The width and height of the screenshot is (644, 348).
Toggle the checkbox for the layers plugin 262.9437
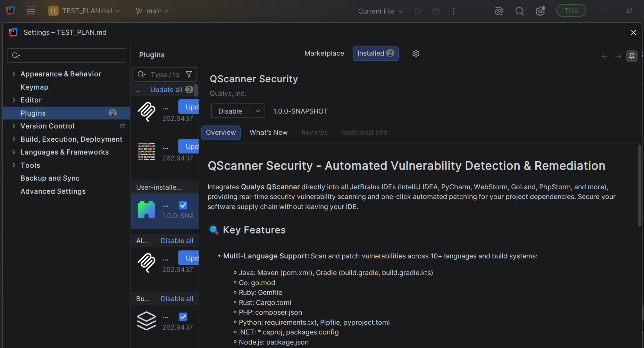183,317
